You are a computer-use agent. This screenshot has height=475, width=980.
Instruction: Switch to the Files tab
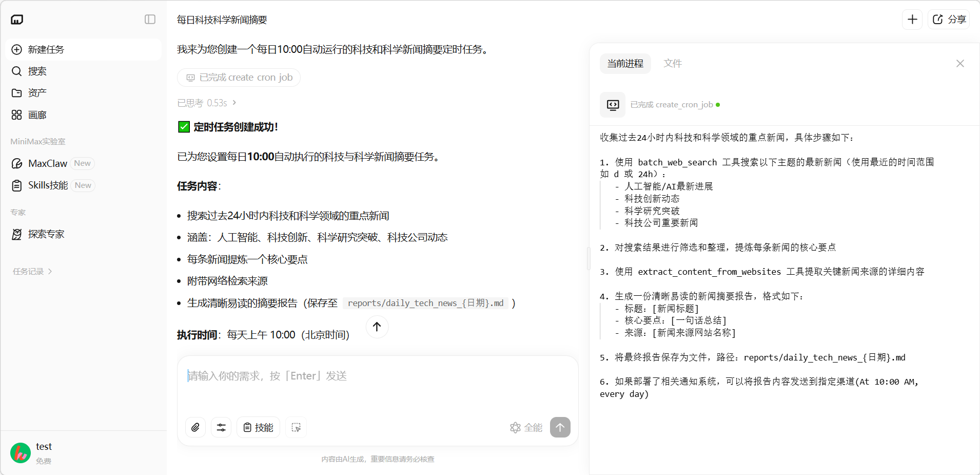point(672,64)
